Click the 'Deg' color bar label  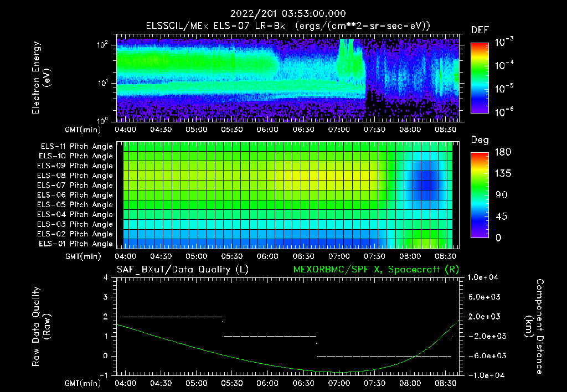coord(480,140)
